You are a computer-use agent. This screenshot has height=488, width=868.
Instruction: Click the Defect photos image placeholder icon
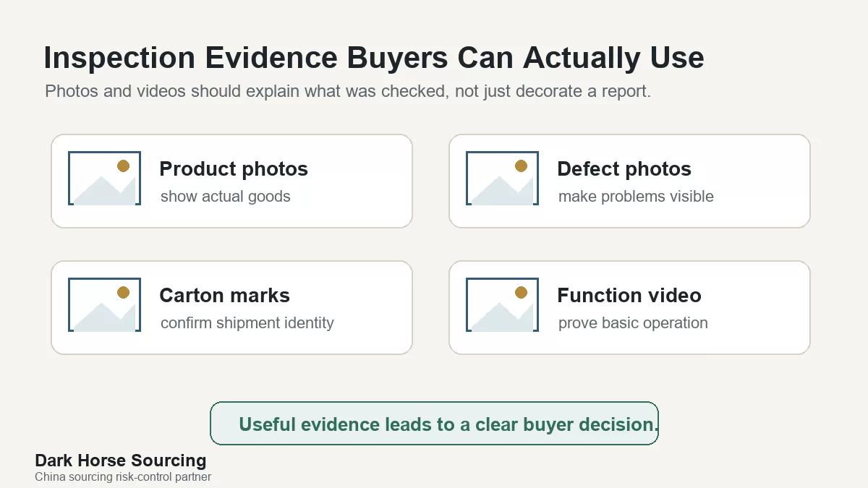502,178
